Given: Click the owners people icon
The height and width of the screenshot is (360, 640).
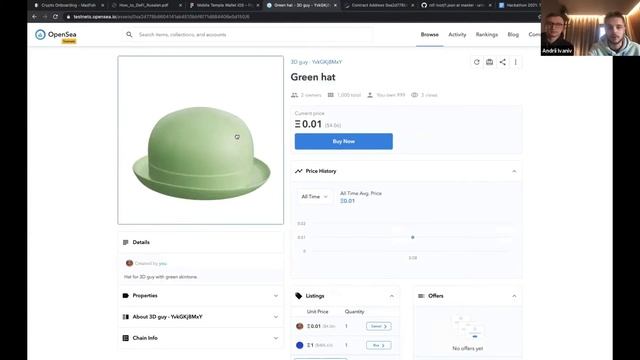Looking at the screenshot, I should pos(294,95).
